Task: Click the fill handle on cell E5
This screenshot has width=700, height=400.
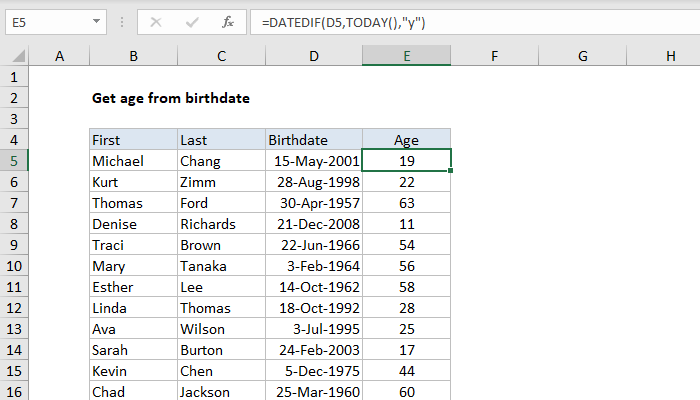Action: 451,171
